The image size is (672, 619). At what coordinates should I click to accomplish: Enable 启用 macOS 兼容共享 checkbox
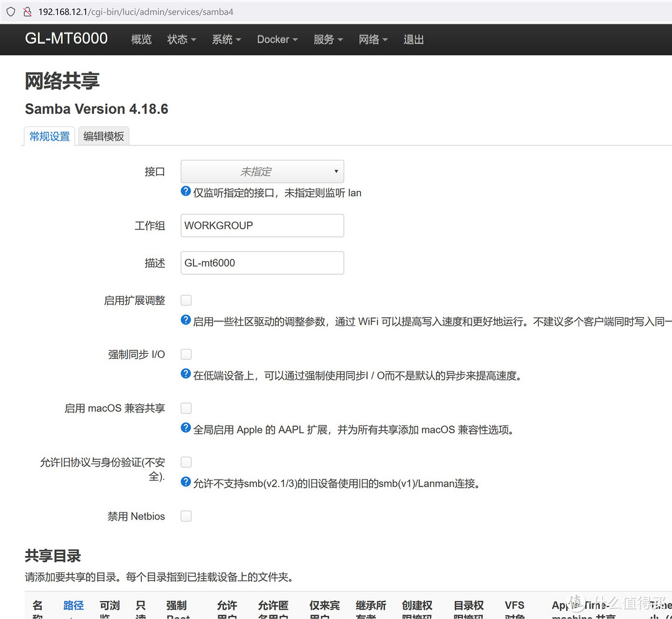[186, 408]
